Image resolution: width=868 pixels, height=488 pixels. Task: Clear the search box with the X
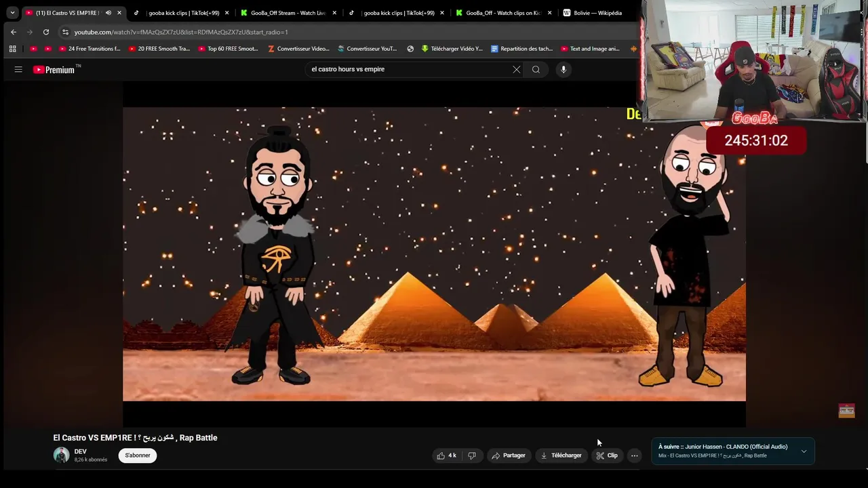coord(516,69)
